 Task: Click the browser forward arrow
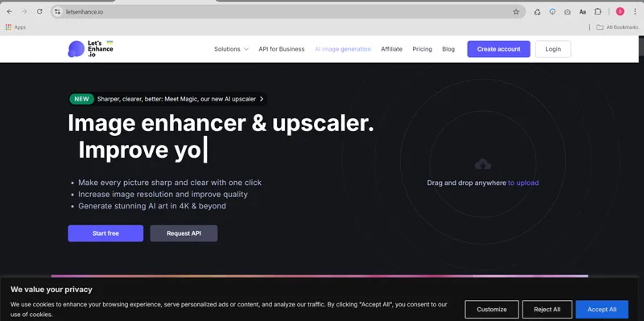click(24, 11)
